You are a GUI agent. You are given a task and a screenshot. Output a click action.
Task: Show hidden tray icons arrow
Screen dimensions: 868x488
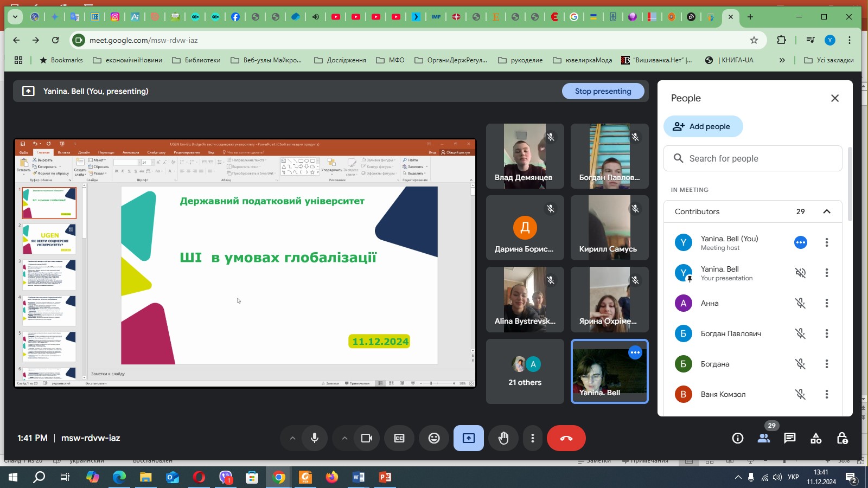pos(738,477)
